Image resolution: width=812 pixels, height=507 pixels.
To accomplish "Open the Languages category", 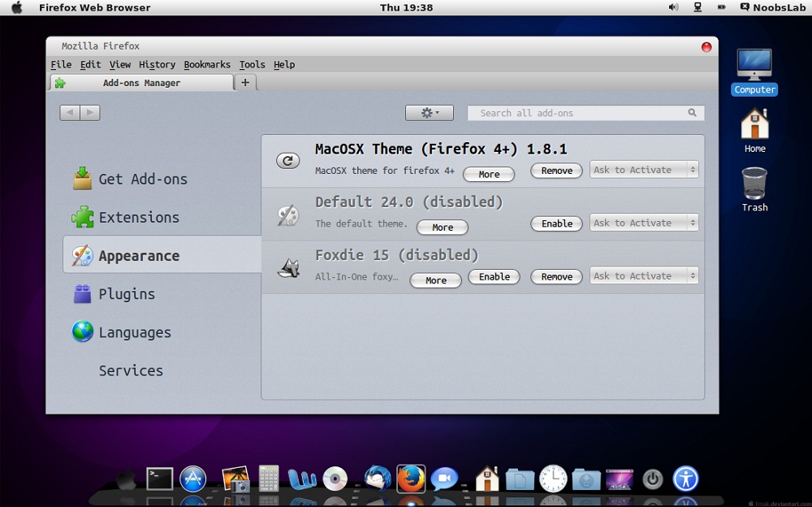I will 122,332.
